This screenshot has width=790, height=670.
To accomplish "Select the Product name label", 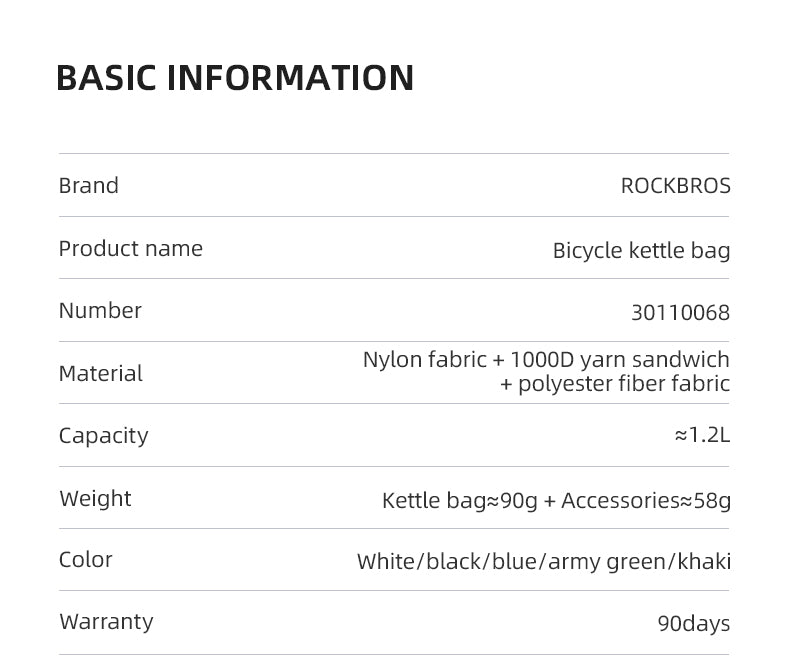I will click(130, 249).
